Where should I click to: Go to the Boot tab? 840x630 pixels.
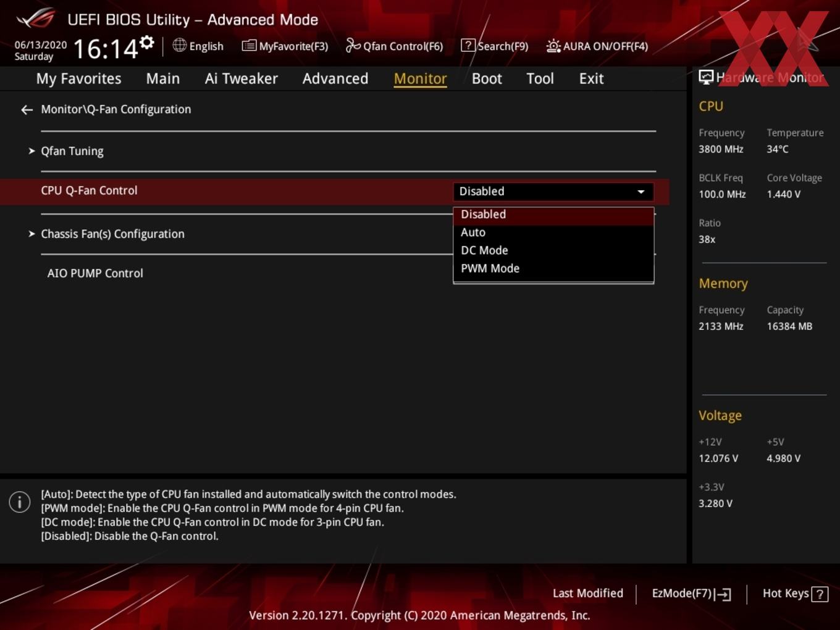coord(487,78)
